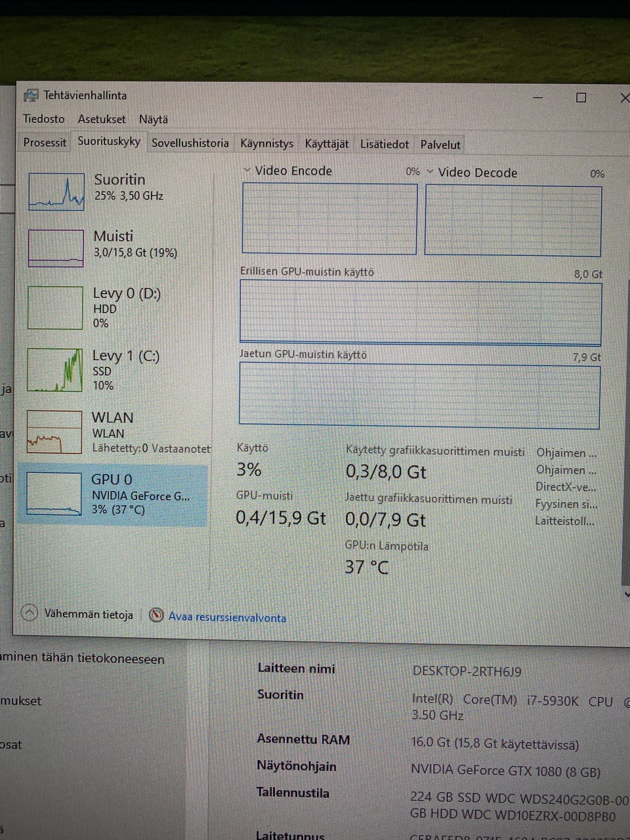The width and height of the screenshot is (630, 840).
Task: Select the Suoritin CPU graph thumbnail
Action: 56,192
